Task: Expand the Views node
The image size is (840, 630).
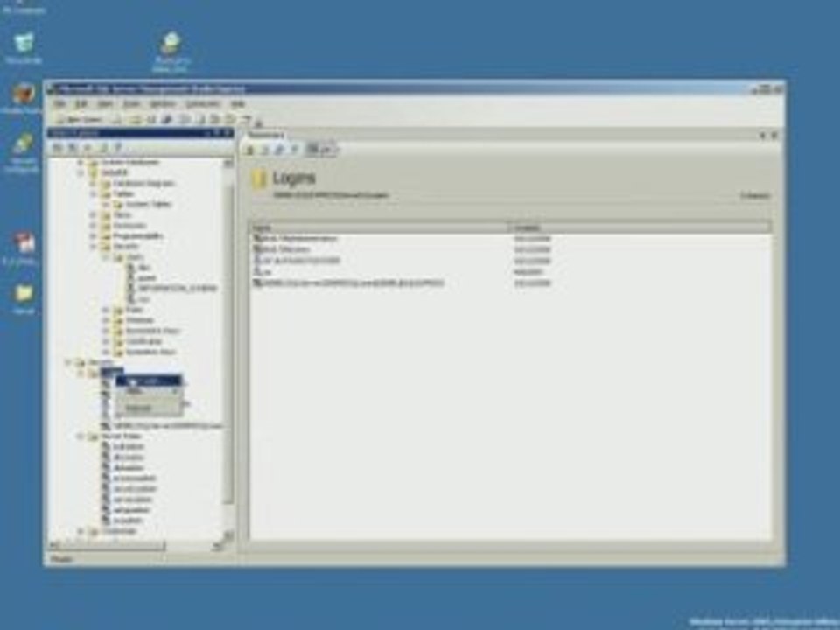Action: point(94,215)
